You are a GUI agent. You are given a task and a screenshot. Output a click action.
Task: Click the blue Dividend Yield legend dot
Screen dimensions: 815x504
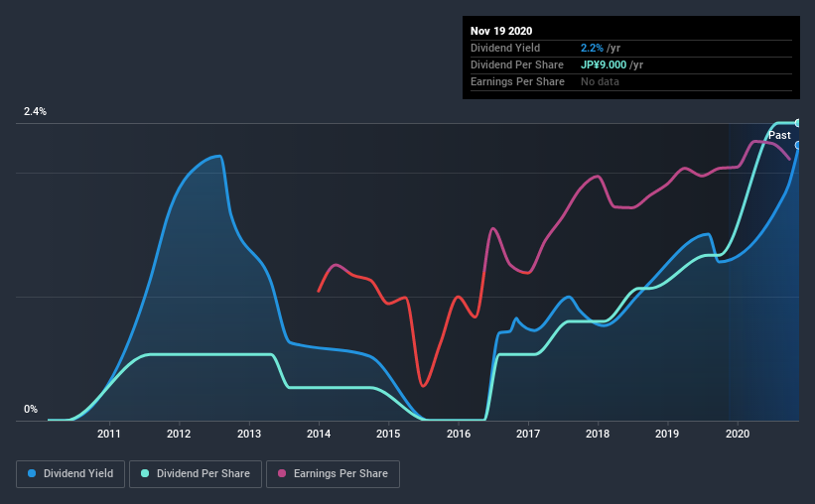click(32, 473)
